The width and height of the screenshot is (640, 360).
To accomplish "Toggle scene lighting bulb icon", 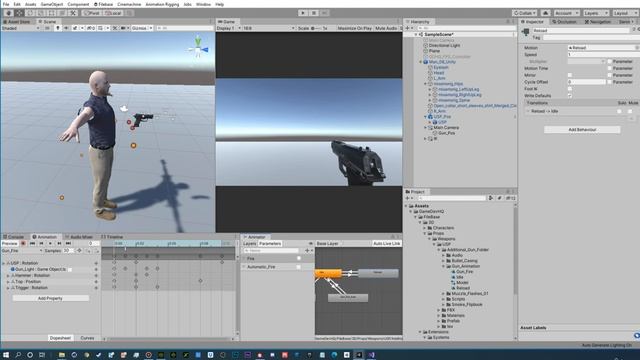I will click(x=58, y=28).
